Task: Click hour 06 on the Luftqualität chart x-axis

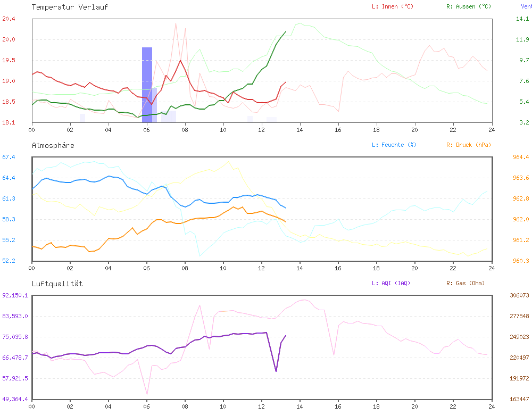Action: [147, 406]
